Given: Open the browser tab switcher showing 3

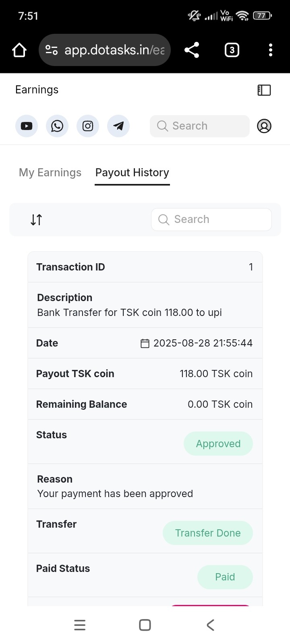Looking at the screenshot, I should [x=232, y=50].
